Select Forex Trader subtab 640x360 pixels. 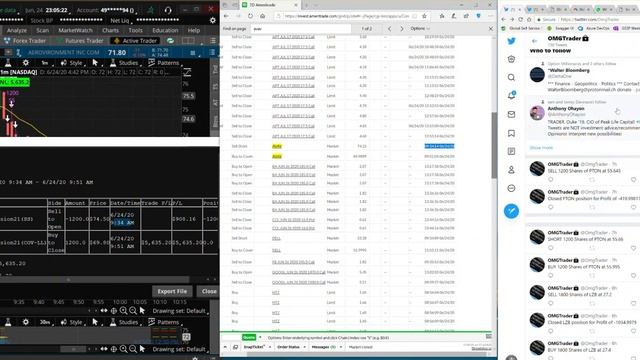coord(25,41)
